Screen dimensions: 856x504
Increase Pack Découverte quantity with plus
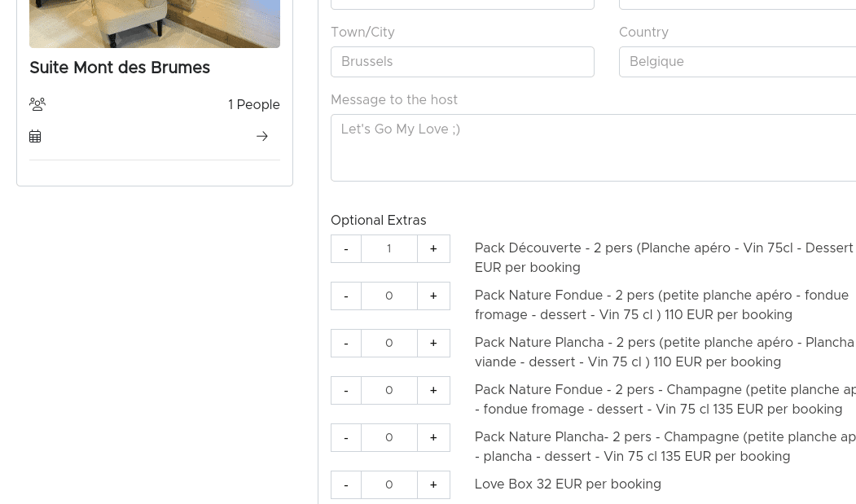pos(433,248)
